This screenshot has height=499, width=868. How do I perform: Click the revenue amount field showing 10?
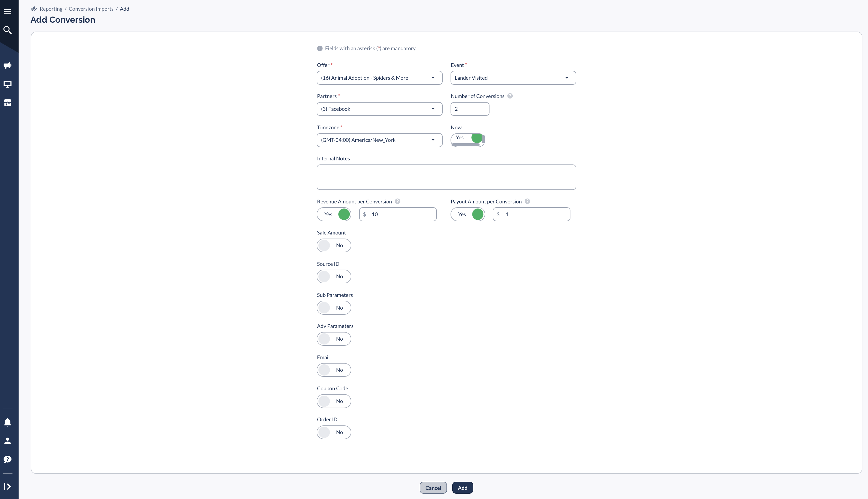[398, 214]
